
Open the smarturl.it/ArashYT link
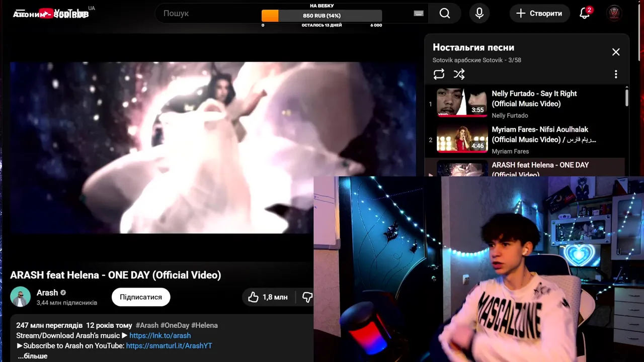point(169,346)
